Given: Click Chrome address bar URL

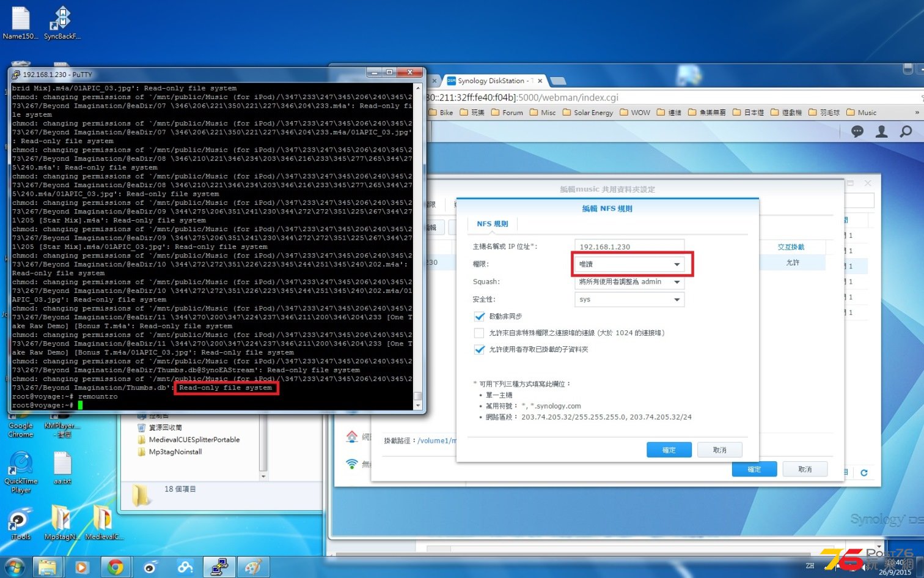Looking at the screenshot, I should (x=522, y=97).
